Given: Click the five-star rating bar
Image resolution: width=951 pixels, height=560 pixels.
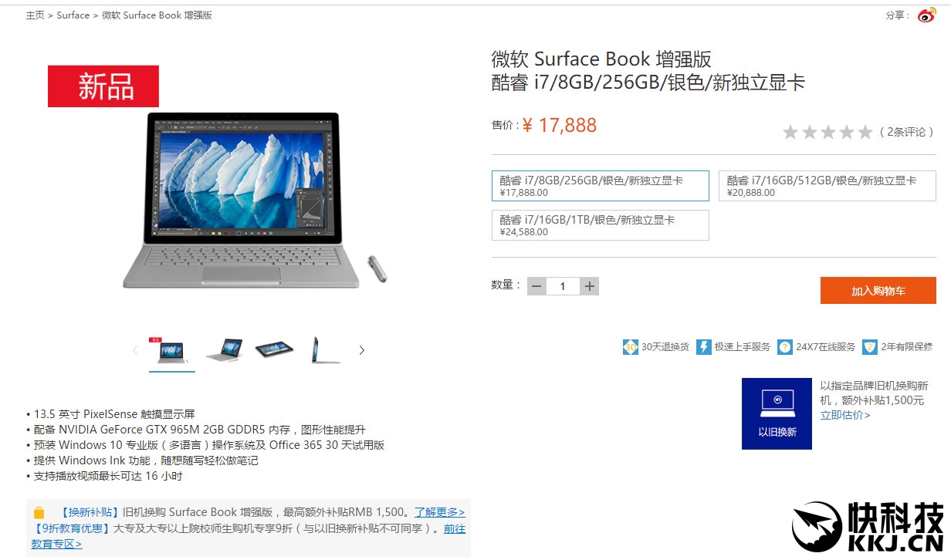Looking at the screenshot, I should tap(827, 132).
